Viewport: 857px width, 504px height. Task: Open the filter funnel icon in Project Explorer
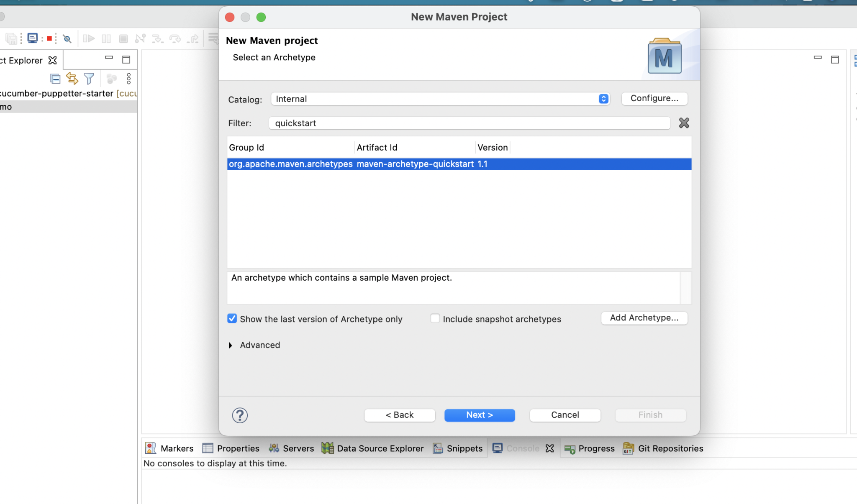click(x=89, y=79)
